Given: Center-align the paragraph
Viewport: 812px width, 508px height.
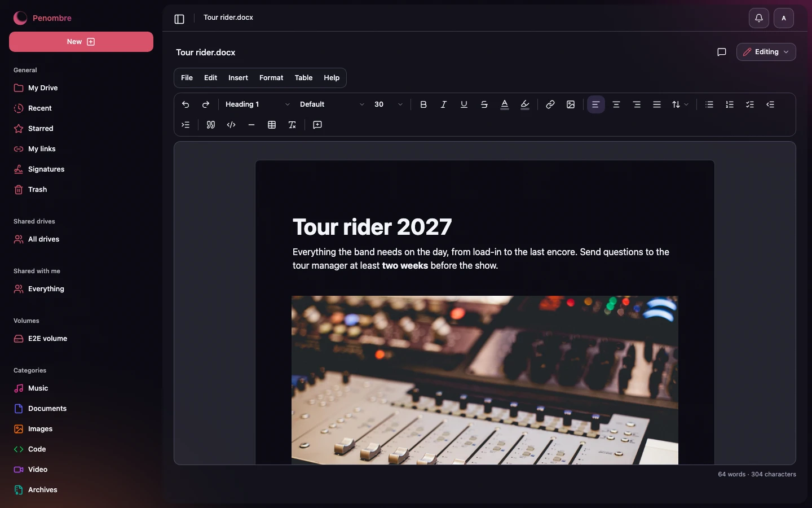Looking at the screenshot, I should (616, 104).
